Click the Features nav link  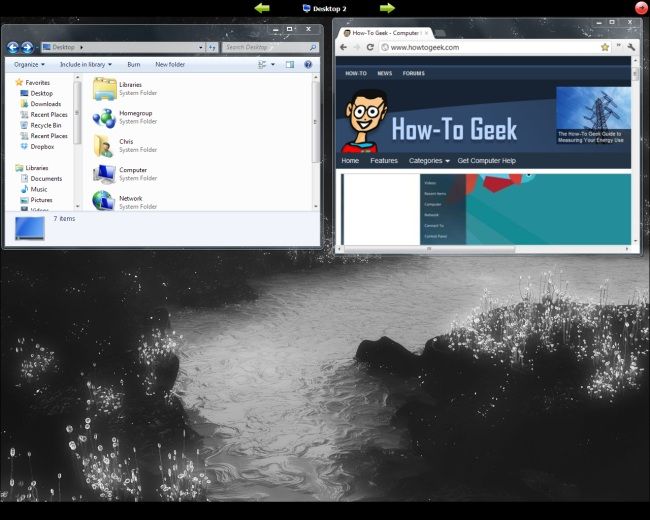384,161
